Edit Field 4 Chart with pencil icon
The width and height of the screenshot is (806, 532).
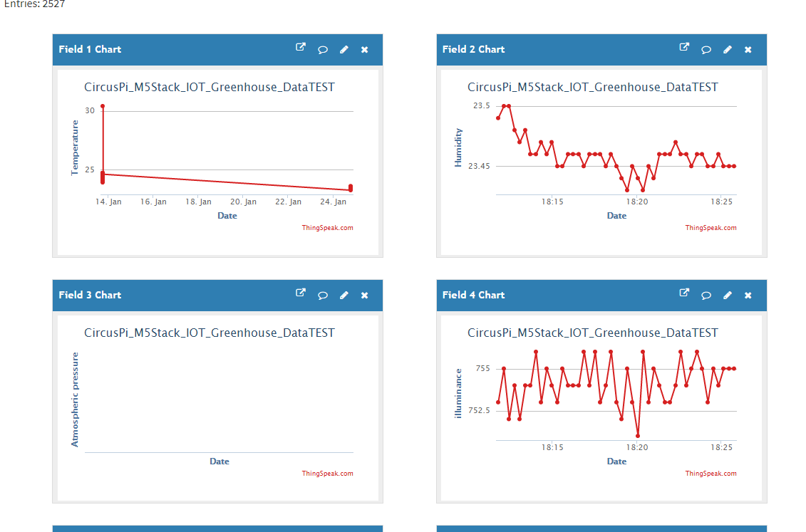pos(728,296)
